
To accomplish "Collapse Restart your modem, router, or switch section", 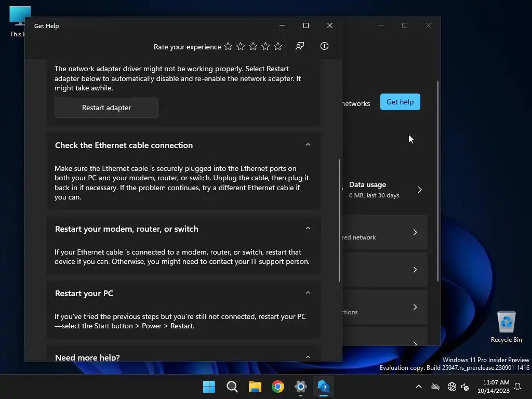I will coord(308,229).
